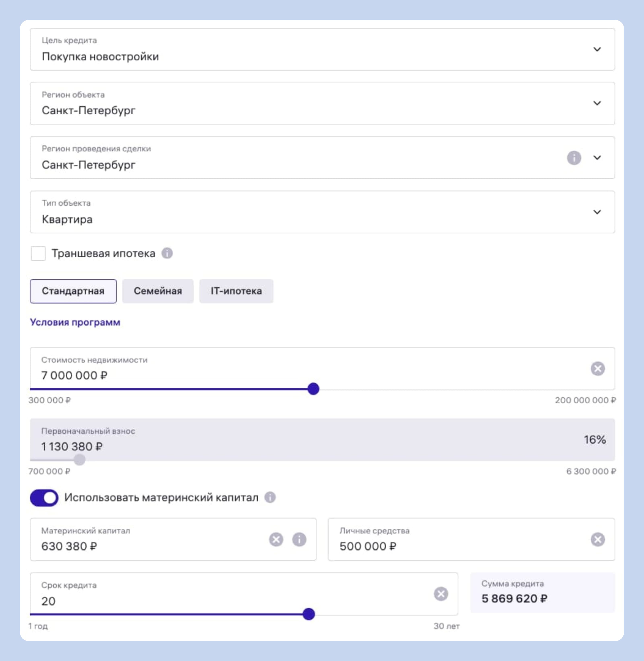The image size is (644, 661).
Task: Clear the Личные средства amount
Action: (597, 539)
